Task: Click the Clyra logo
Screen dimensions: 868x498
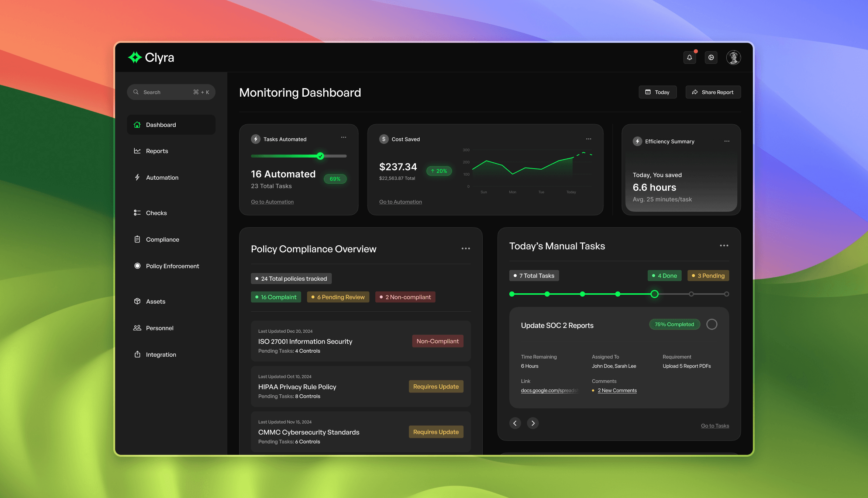Action: pyautogui.click(x=151, y=58)
